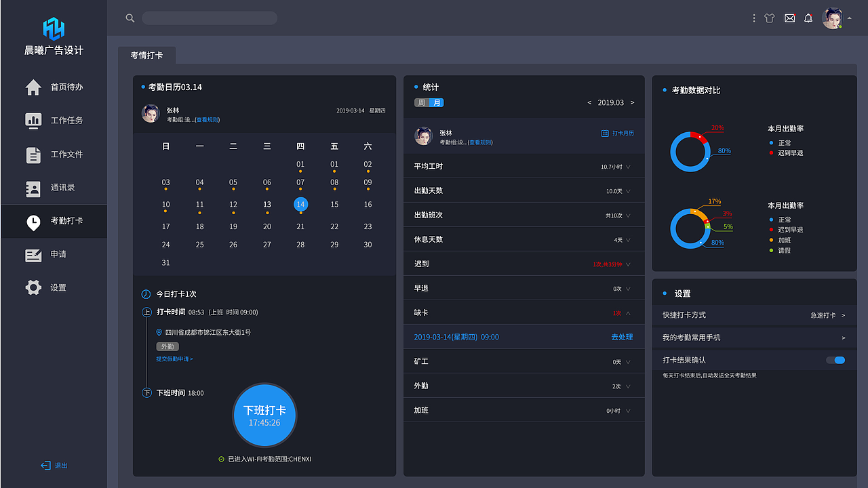Click the search magnifier icon
The image size is (868, 488).
pyautogui.click(x=130, y=18)
